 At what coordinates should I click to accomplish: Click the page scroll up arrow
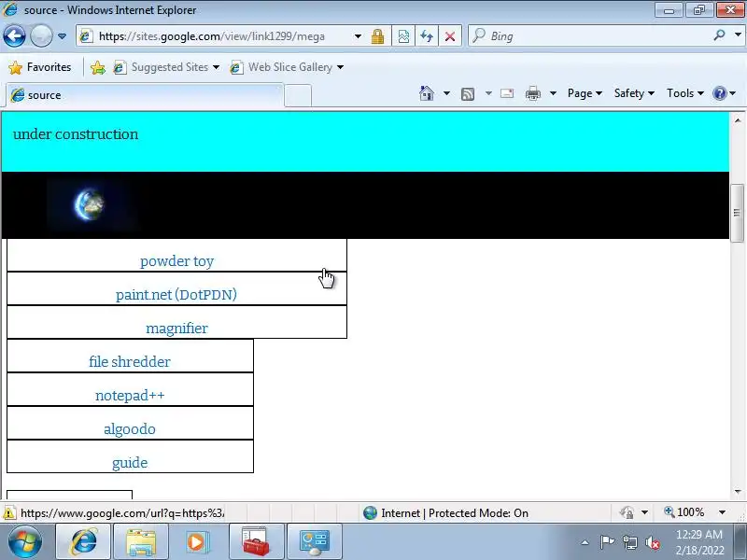click(x=737, y=120)
